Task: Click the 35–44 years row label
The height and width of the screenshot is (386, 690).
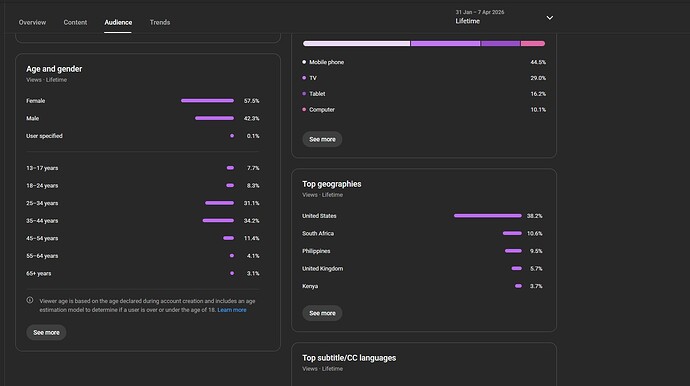Action: [x=42, y=221]
